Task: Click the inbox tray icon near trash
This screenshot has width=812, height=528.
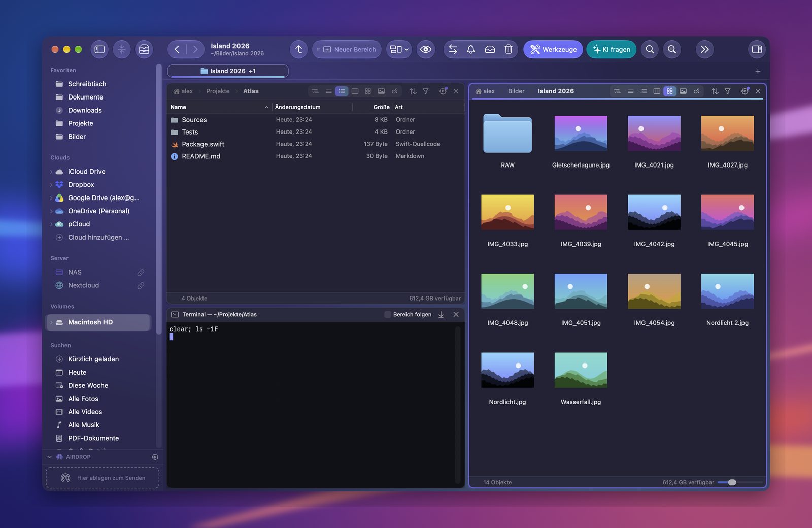Action: click(490, 49)
